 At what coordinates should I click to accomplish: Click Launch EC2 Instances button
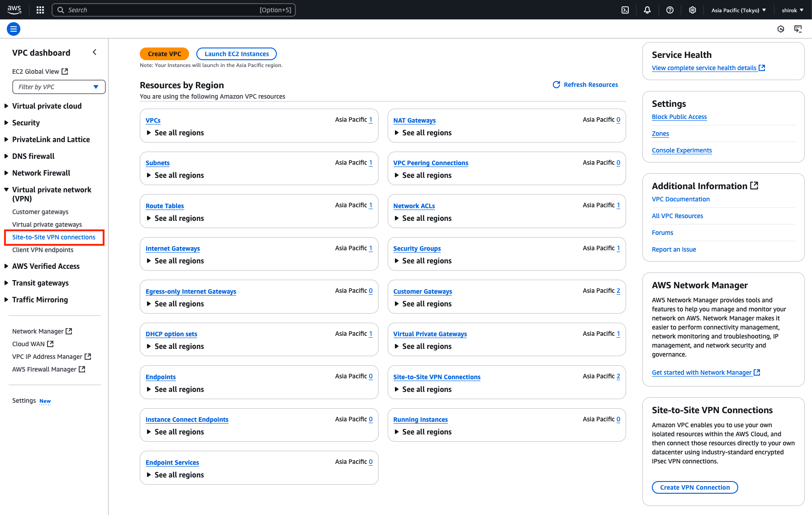pos(237,54)
